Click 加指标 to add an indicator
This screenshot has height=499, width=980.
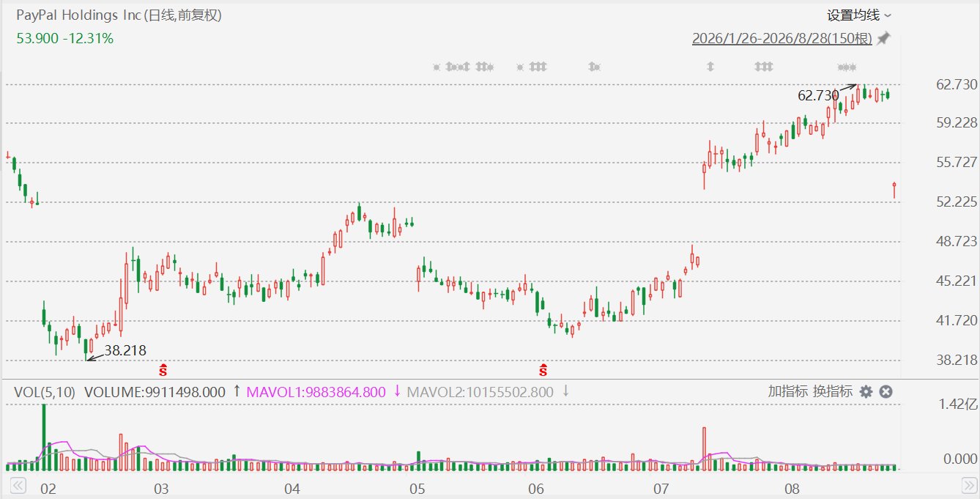click(788, 392)
